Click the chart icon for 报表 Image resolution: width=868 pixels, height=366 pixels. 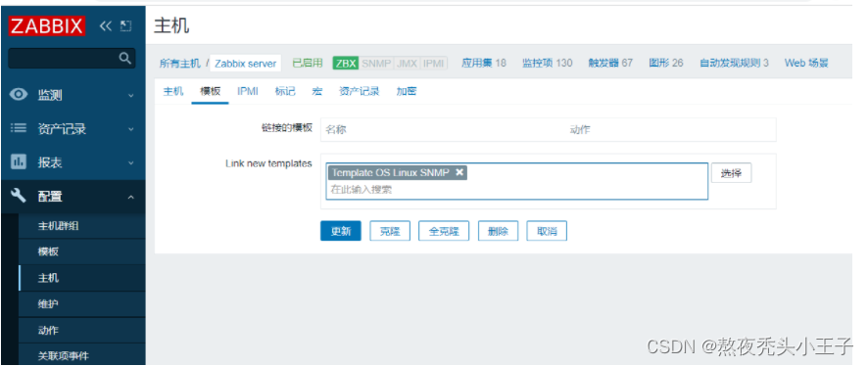point(19,162)
